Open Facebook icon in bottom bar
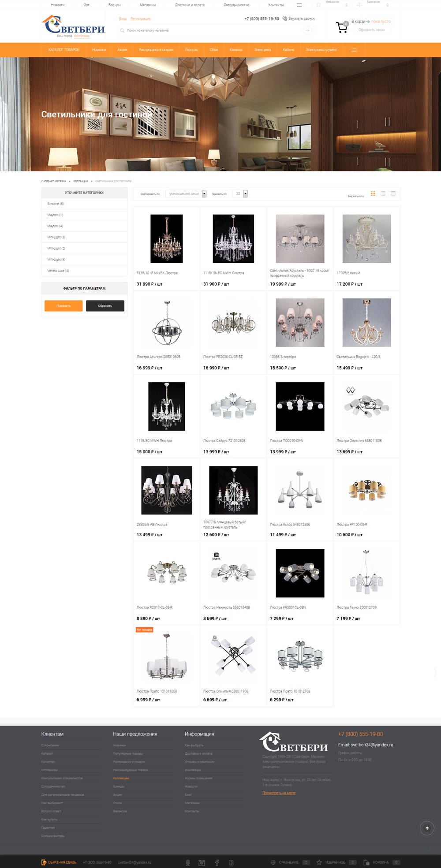The width and height of the screenshot is (441, 868). click(x=217, y=863)
